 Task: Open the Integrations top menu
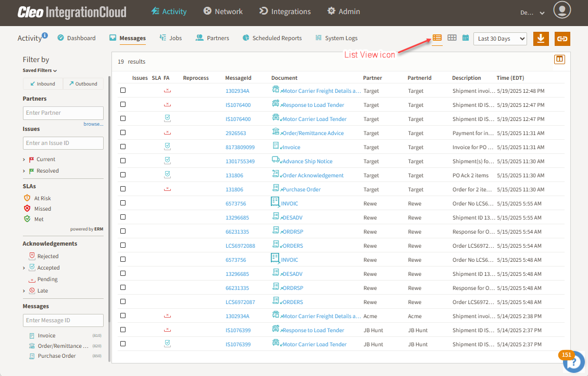[x=285, y=11]
